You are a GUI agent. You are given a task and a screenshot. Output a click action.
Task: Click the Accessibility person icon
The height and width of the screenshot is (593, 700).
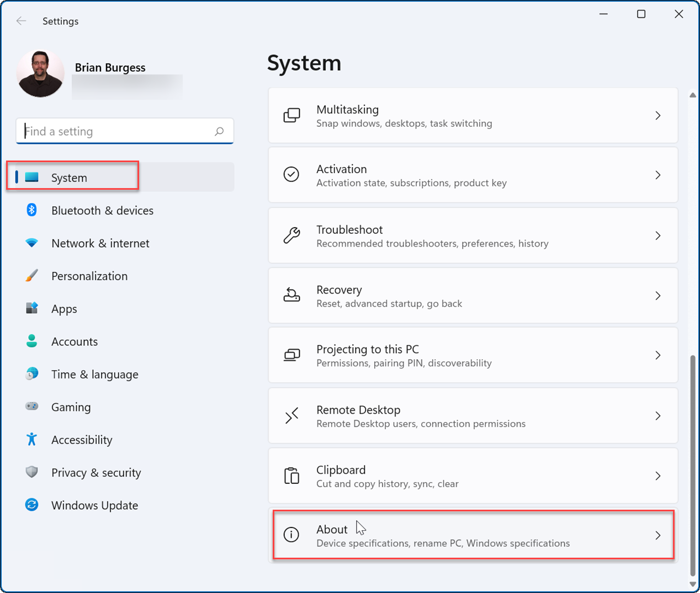(x=32, y=440)
